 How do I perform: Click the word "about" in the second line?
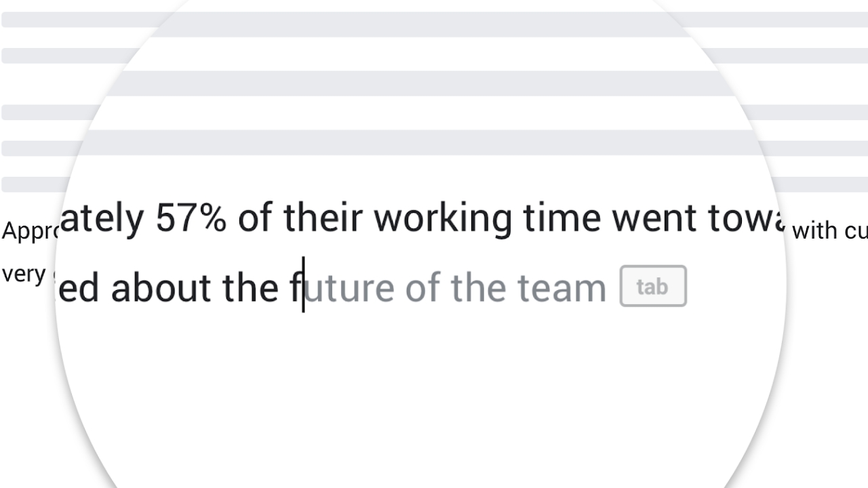click(x=162, y=288)
